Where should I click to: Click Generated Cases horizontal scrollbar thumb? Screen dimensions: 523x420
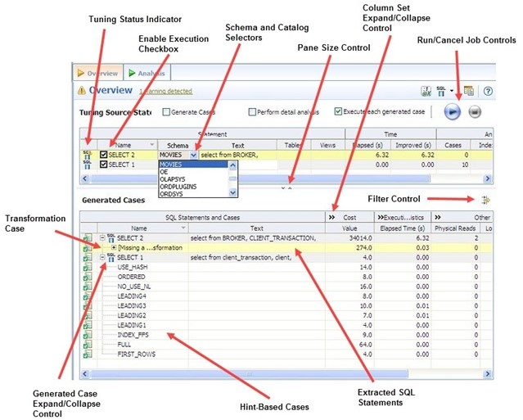click(x=249, y=374)
